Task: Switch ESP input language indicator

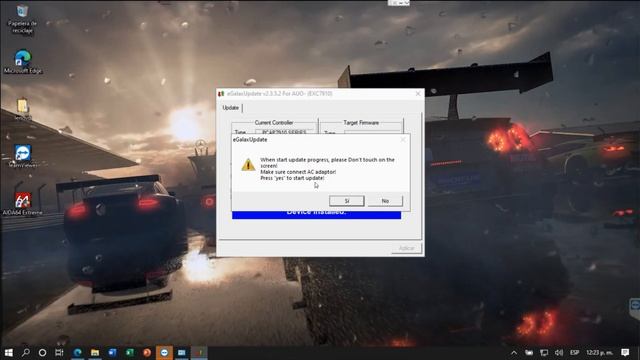Action: click(575, 352)
